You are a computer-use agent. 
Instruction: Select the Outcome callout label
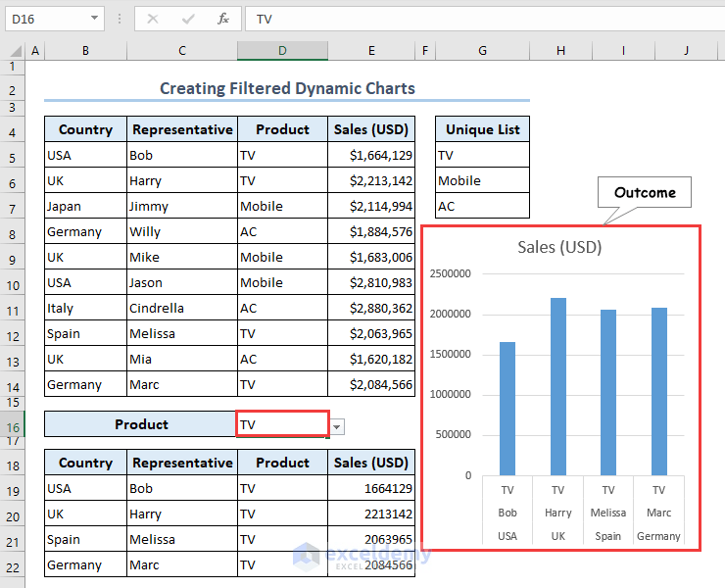click(645, 192)
